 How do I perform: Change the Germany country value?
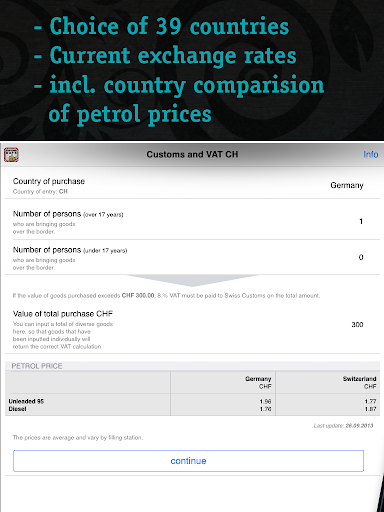[x=347, y=185]
